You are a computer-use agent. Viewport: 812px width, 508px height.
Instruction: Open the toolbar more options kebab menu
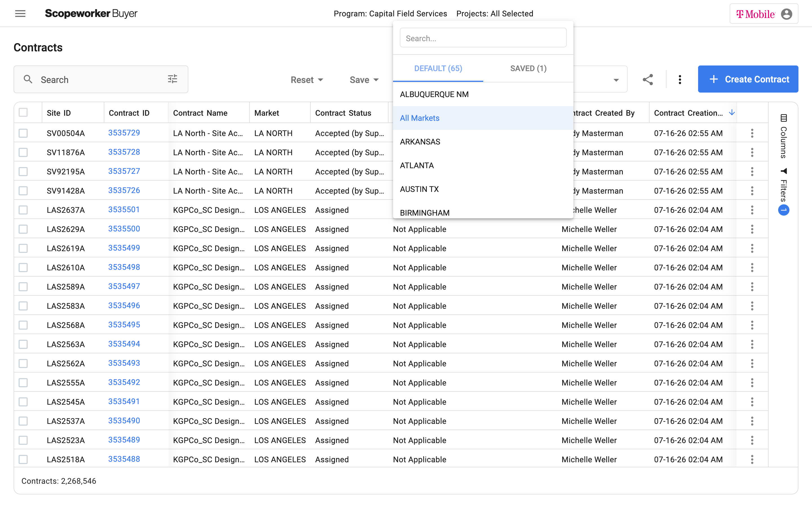pyautogui.click(x=680, y=80)
